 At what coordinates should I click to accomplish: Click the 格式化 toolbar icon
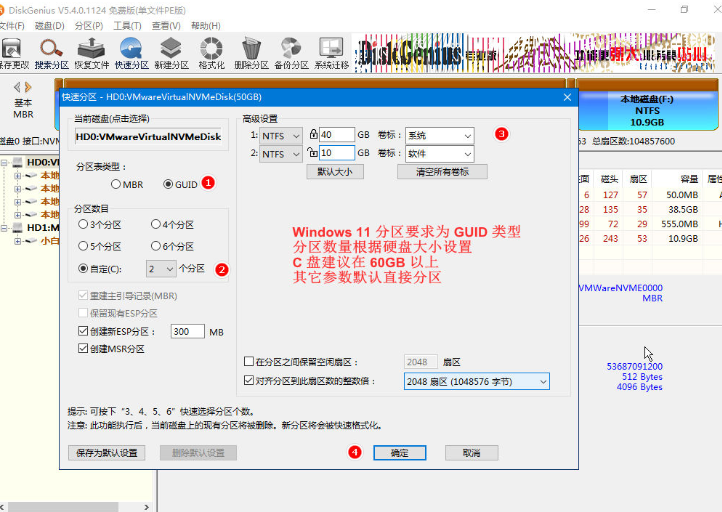pyautogui.click(x=211, y=52)
